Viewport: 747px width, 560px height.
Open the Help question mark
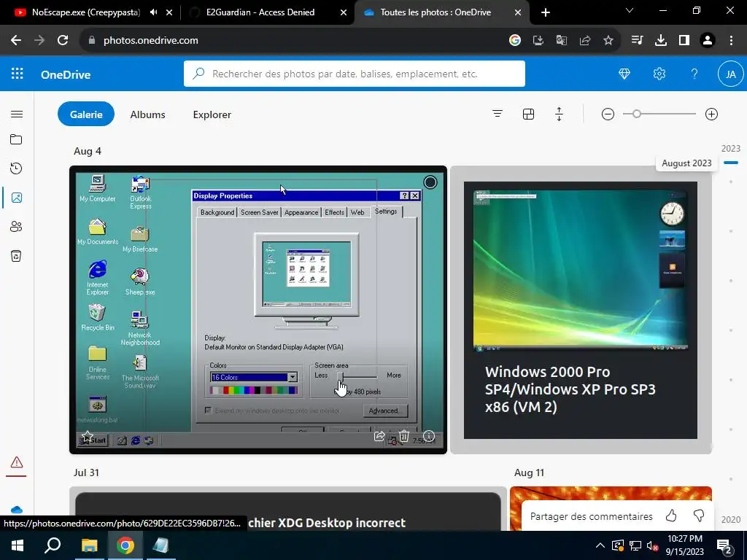694,74
